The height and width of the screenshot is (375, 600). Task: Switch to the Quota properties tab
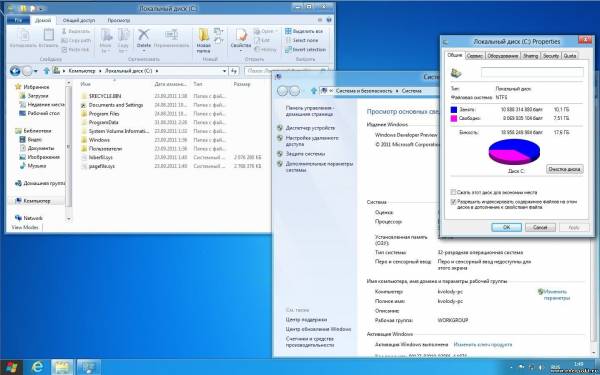coord(570,56)
